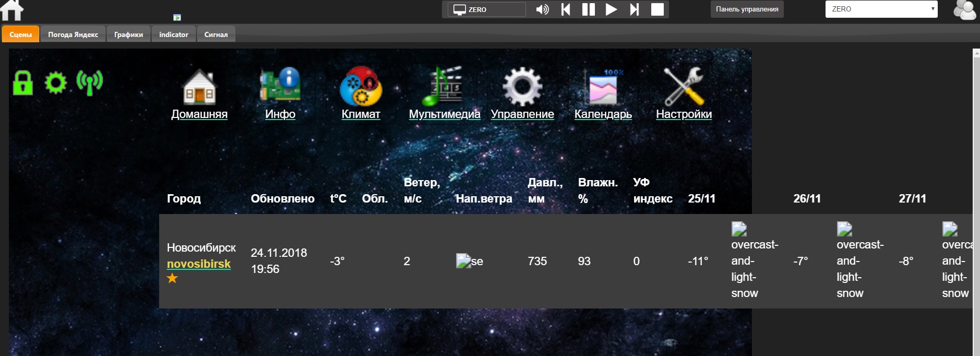The width and height of the screenshot is (980, 356).
Task: Follow the novosibirsk city link
Action: click(199, 264)
